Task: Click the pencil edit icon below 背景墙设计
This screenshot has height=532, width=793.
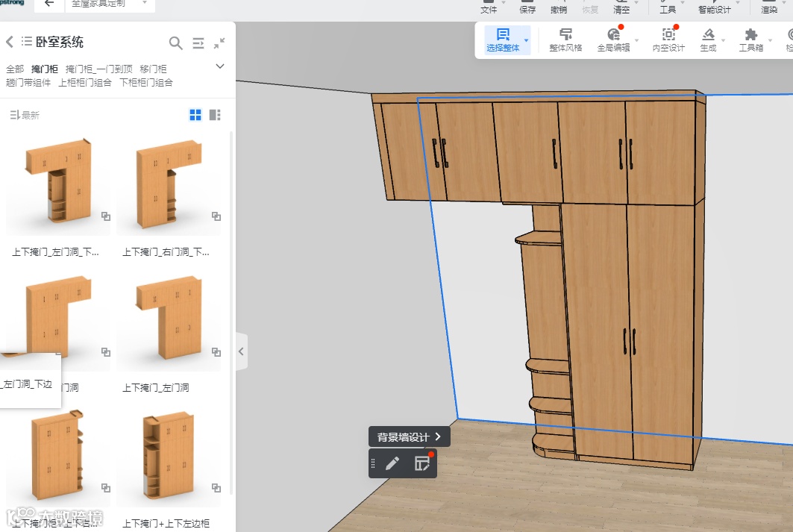Action: pos(392,463)
